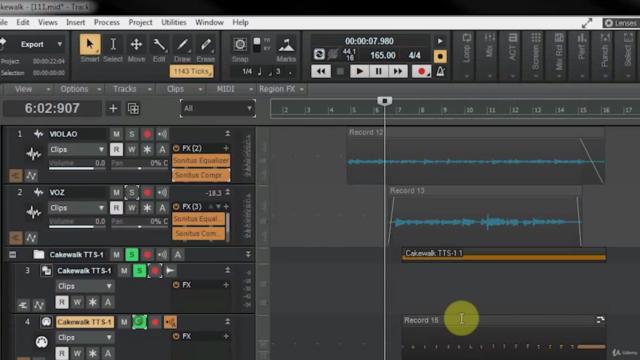Screen dimensions: 640x360
Task: Open the Views menu
Action: point(47,22)
